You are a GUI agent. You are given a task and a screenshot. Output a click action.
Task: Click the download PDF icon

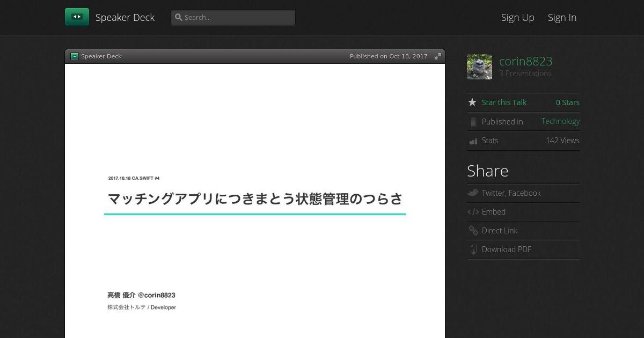pyautogui.click(x=473, y=249)
